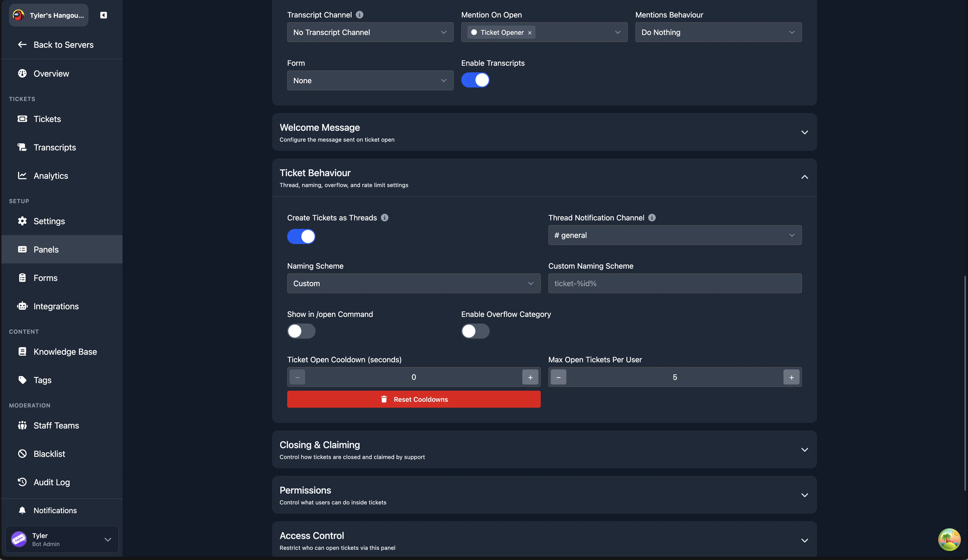Click info icon beside Create Tickets as Threads

click(x=384, y=218)
